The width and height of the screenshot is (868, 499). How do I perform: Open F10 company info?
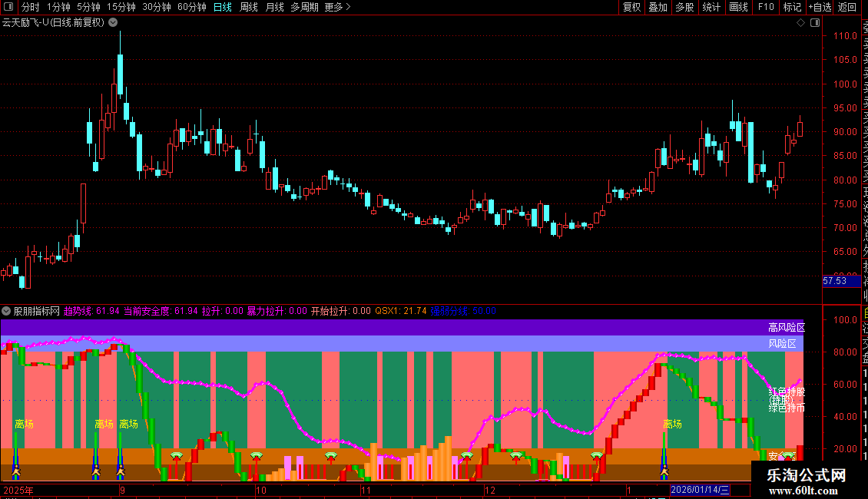[x=766, y=7]
